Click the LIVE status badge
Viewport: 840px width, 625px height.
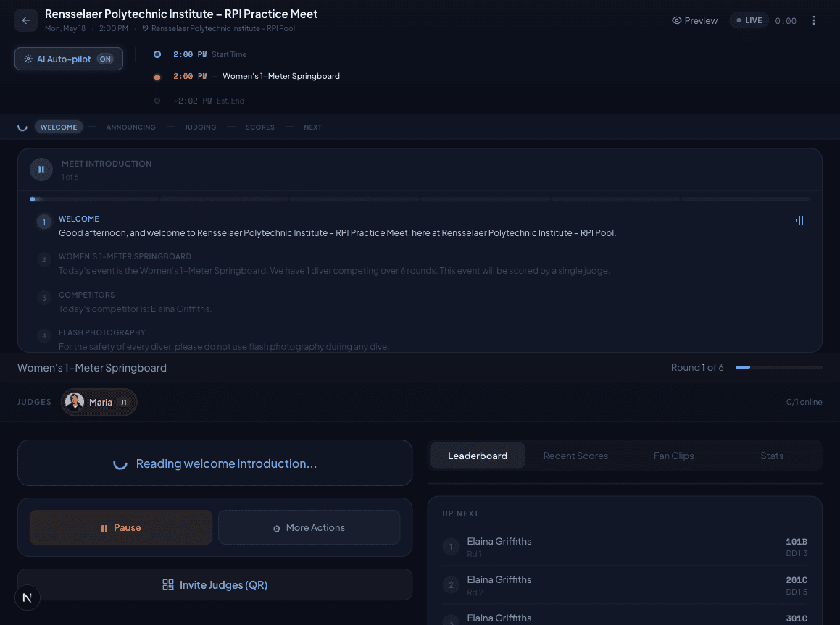(x=749, y=20)
